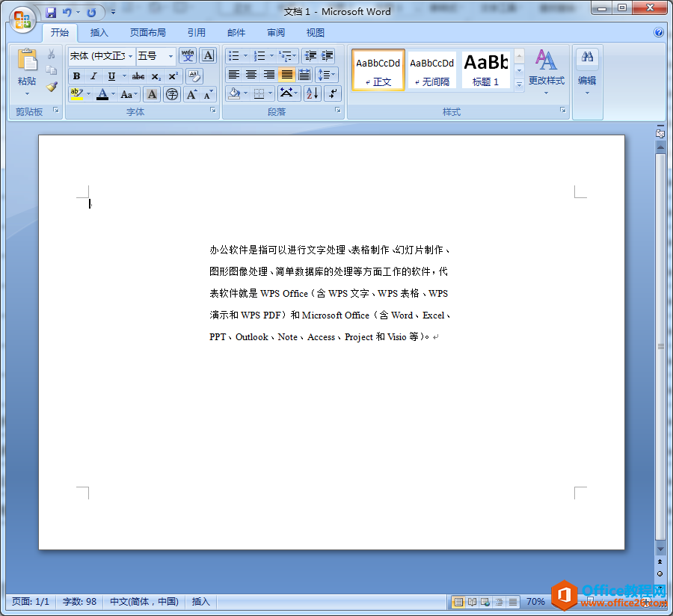Click the Copy icon in clipboard group

[52, 70]
